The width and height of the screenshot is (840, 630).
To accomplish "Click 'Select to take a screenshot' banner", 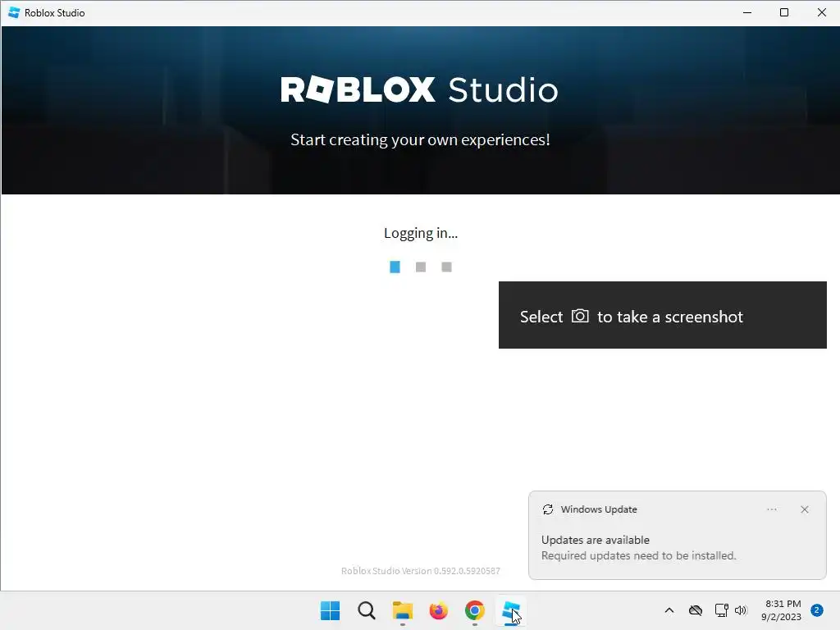I will (663, 315).
